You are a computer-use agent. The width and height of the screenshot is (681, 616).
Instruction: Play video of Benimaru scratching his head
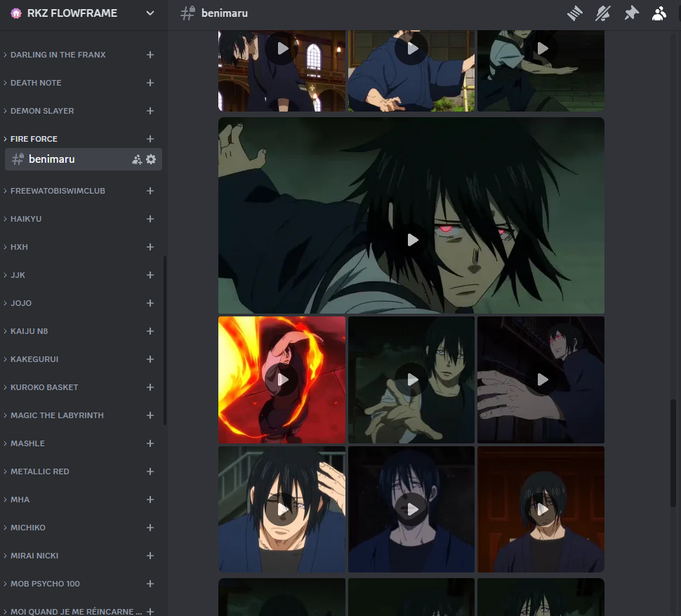pos(282,509)
